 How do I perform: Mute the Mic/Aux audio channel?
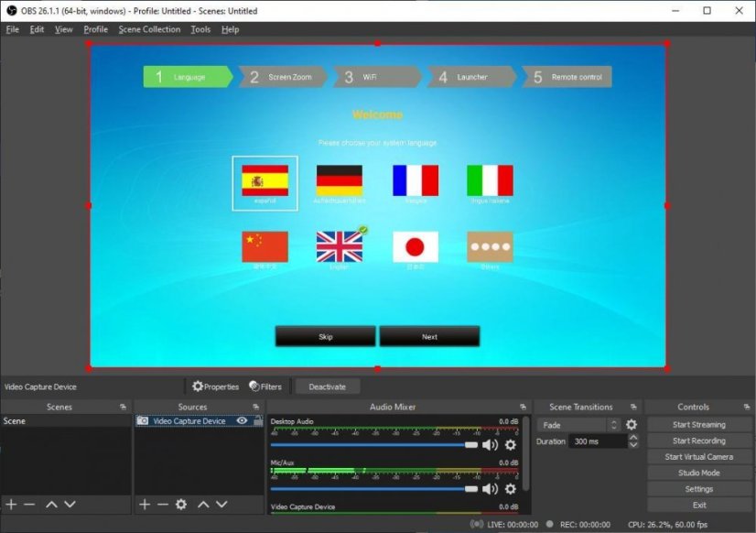pyautogui.click(x=491, y=488)
